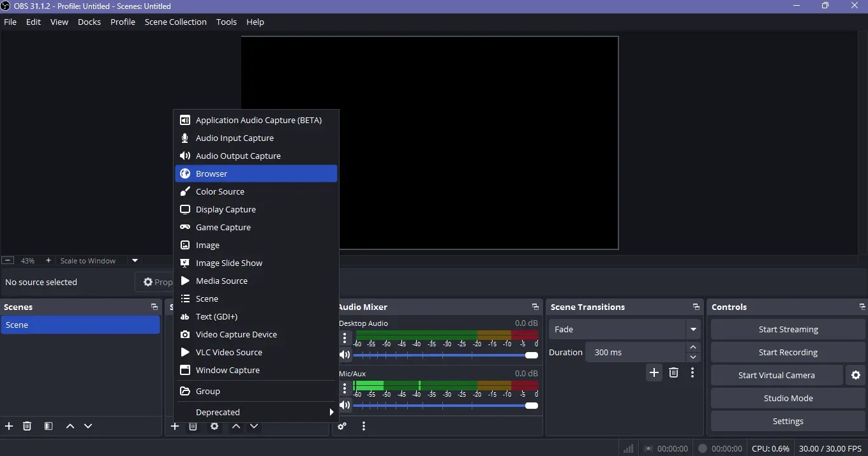Click Start Streaming button

pos(788,329)
